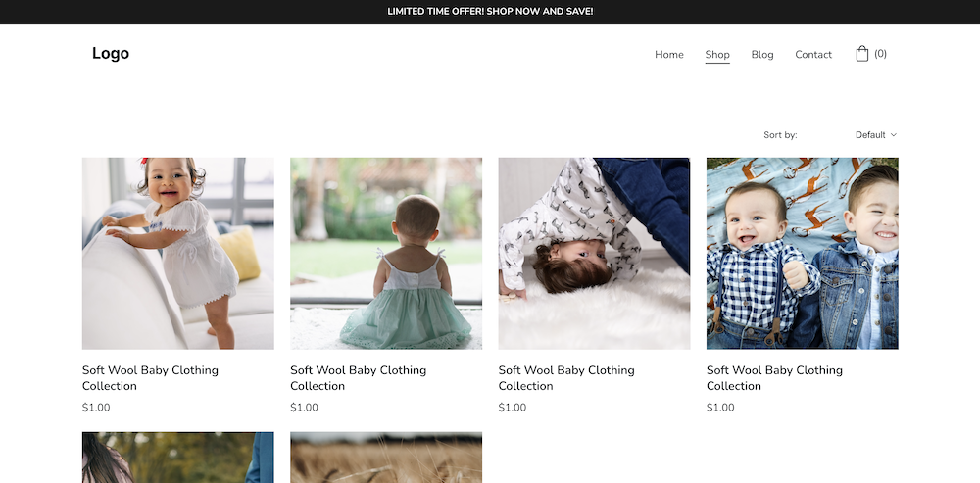Open the Blog page
980x483 pixels.
click(762, 55)
